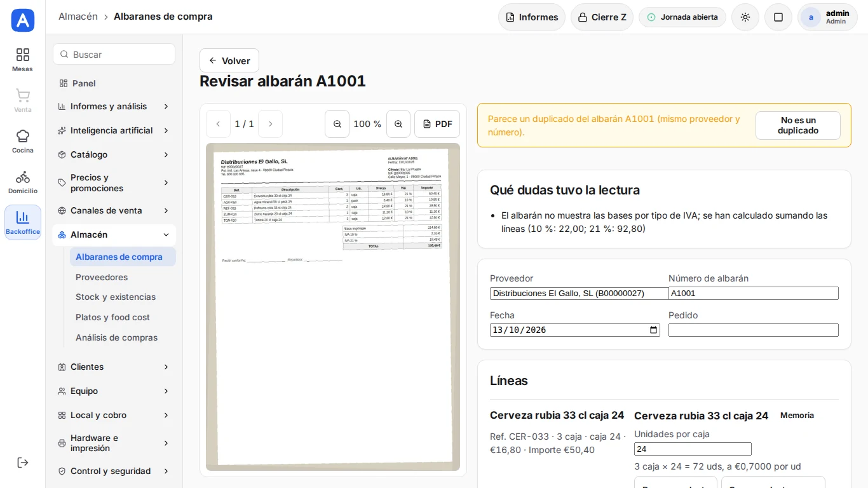The image size is (868, 488).
Task: Expand Precios y promociones section
Action: [x=114, y=183]
